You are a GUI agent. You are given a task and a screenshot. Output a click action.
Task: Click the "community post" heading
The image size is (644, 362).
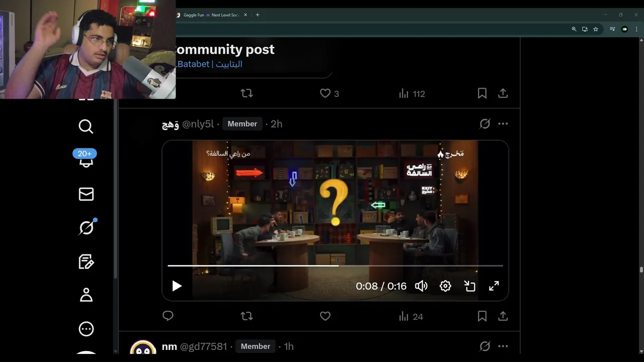tap(224, 49)
